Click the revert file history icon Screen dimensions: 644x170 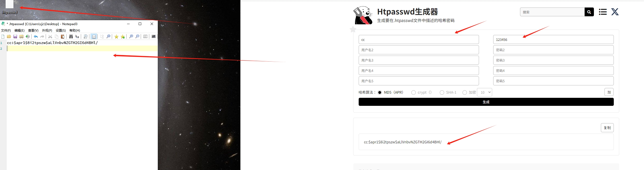(x=28, y=36)
